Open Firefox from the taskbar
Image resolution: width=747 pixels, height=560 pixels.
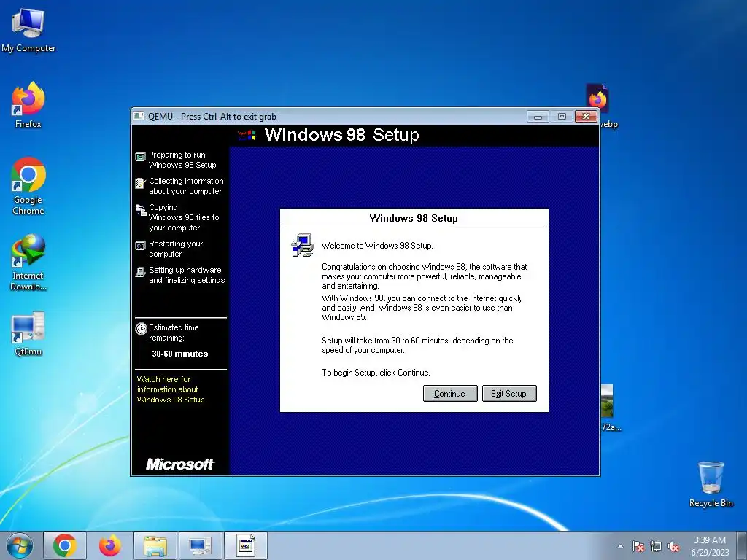[x=109, y=545]
